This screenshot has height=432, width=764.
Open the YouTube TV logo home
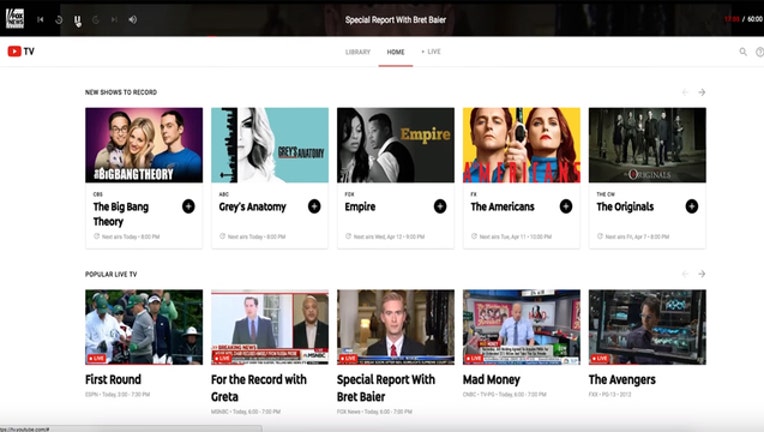(x=21, y=51)
